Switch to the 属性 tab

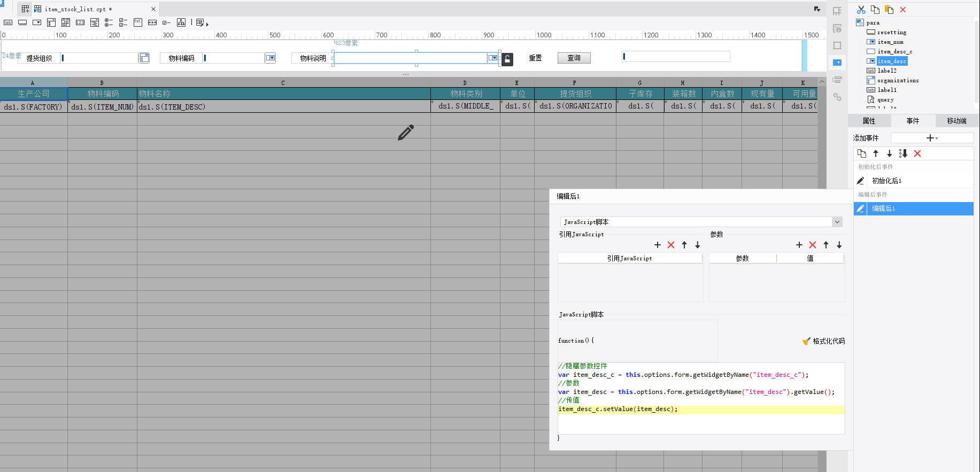tap(869, 121)
